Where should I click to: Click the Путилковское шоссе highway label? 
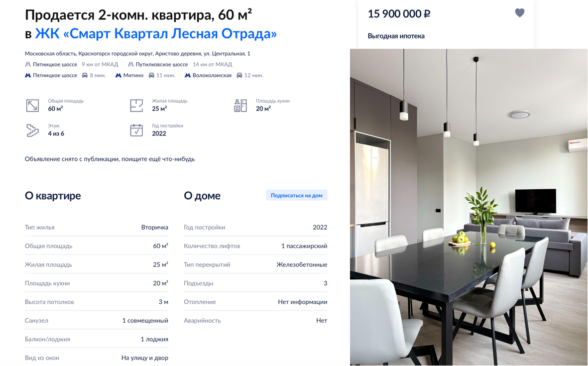(x=162, y=65)
